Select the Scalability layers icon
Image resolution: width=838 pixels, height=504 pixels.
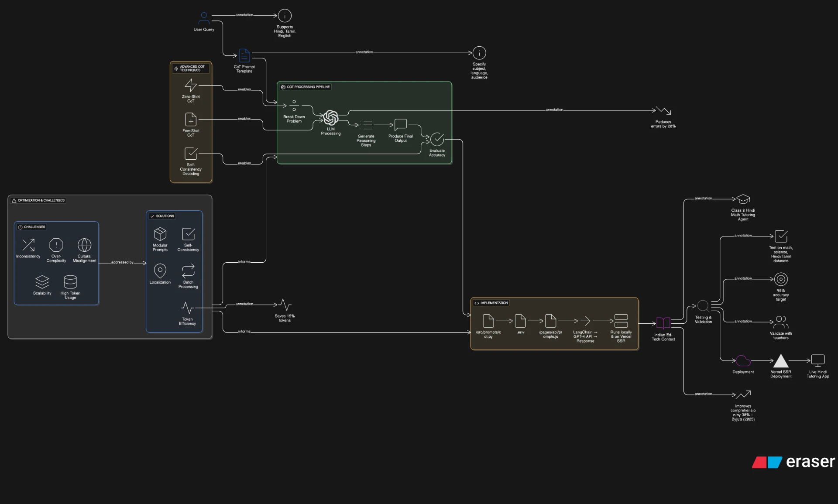(42, 282)
